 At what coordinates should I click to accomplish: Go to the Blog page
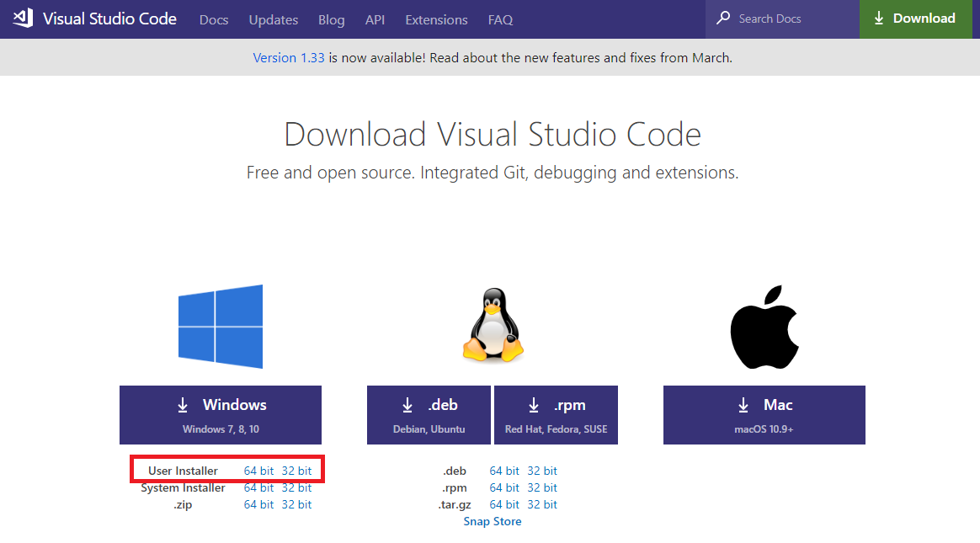point(331,20)
